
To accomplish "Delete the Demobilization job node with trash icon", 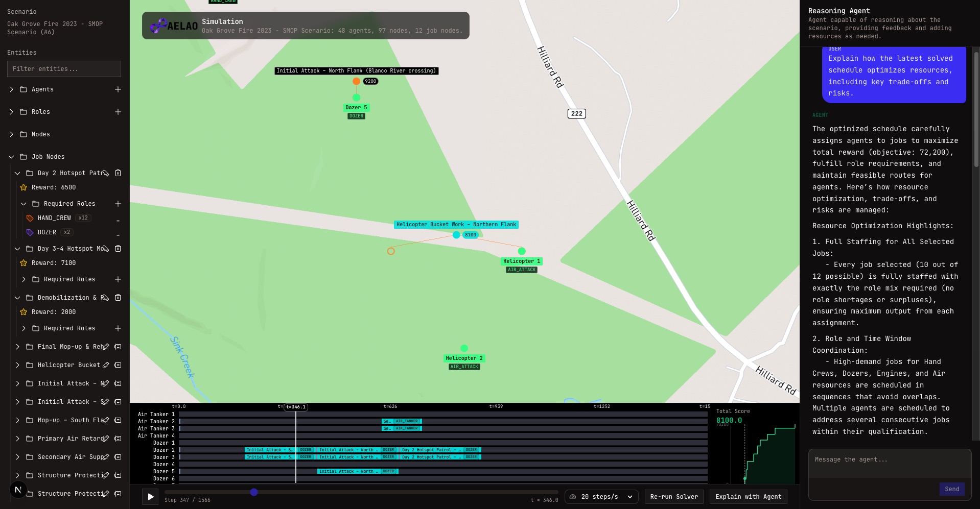I will coord(118,298).
